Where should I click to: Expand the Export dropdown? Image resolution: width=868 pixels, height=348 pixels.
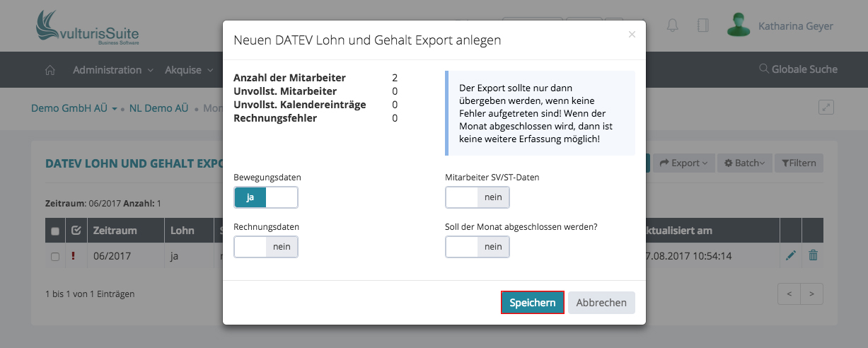[x=683, y=163]
